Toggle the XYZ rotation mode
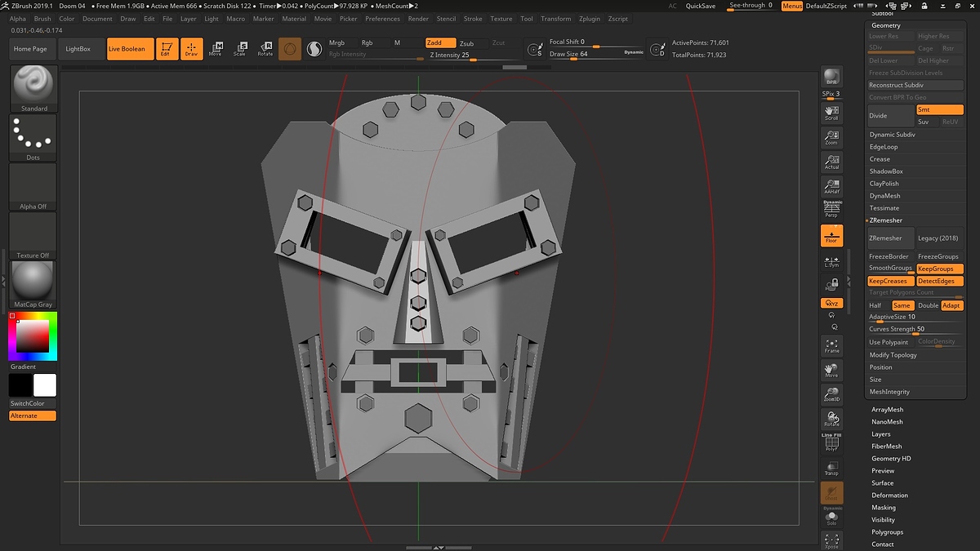980x551 pixels. click(831, 303)
